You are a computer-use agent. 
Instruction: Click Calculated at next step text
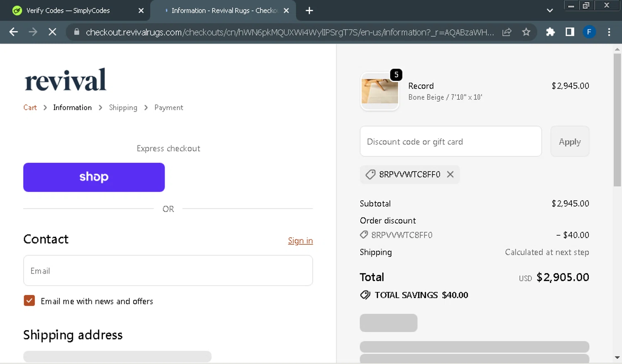547,252
